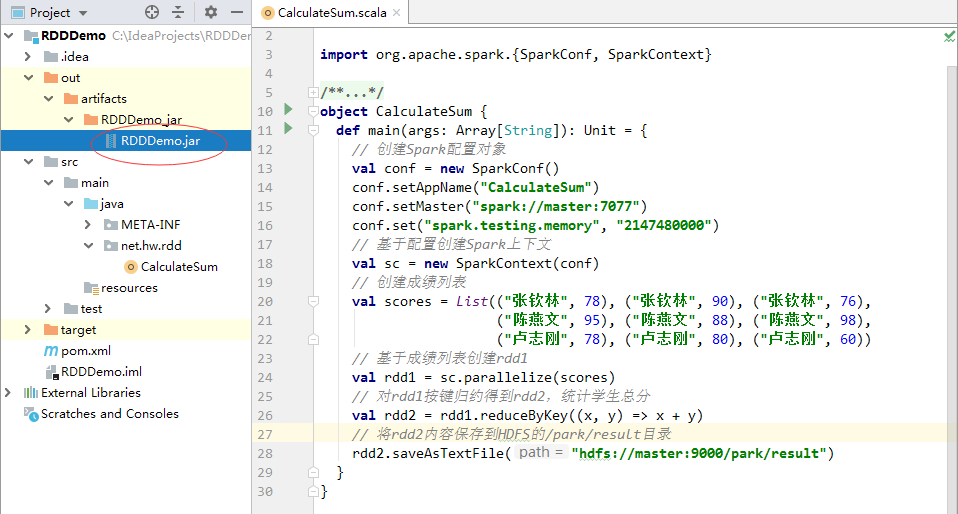Select the resources folder
This screenshot has width=958, height=514.
(129, 287)
